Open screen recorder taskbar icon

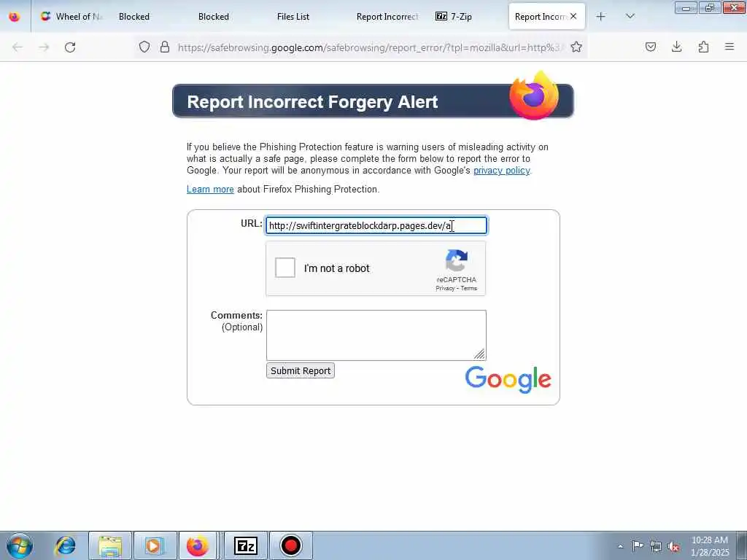(290, 545)
